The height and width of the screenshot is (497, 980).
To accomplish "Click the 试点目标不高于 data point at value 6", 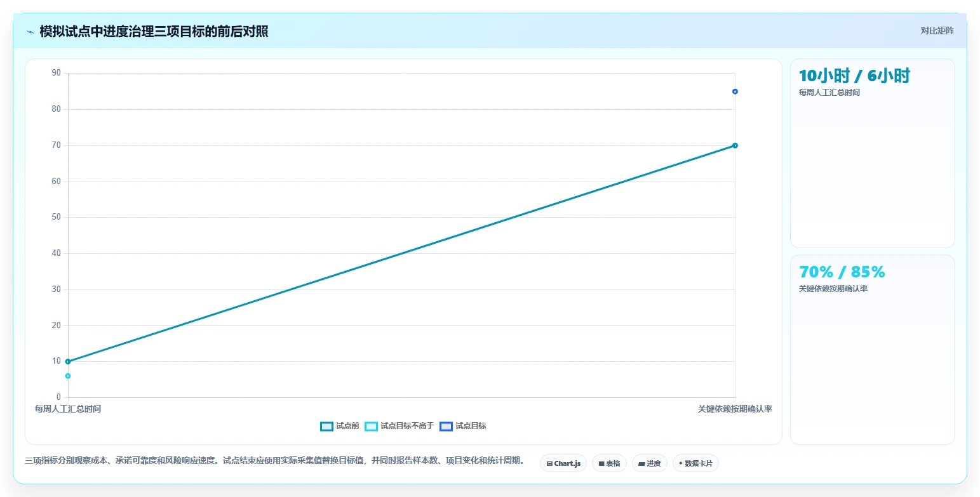I will click(68, 376).
